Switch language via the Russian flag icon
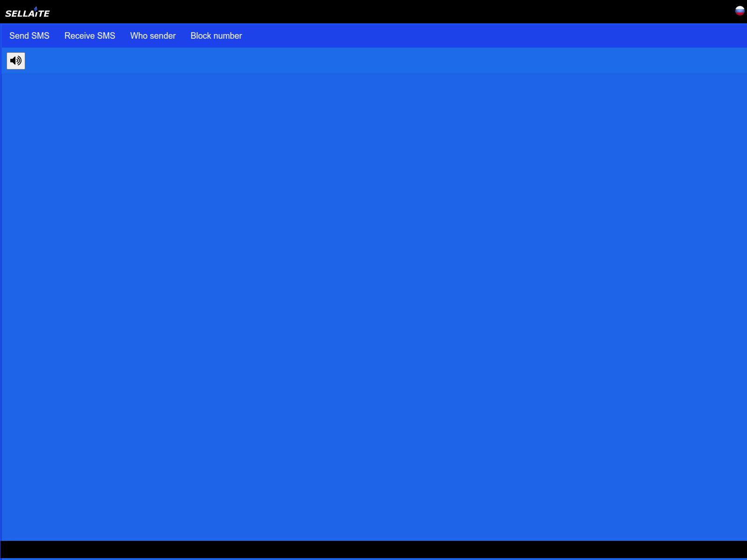The width and height of the screenshot is (747, 560). pos(740,11)
